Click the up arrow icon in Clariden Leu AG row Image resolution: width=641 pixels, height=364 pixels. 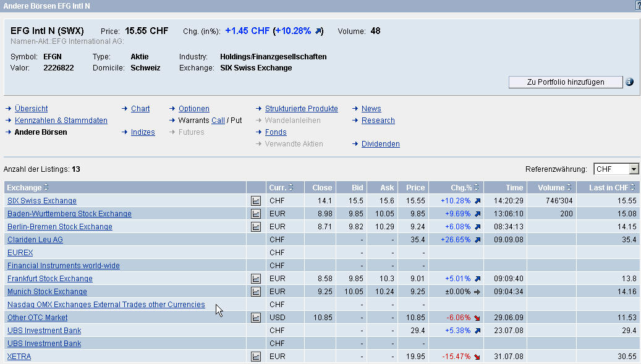[477, 240]
